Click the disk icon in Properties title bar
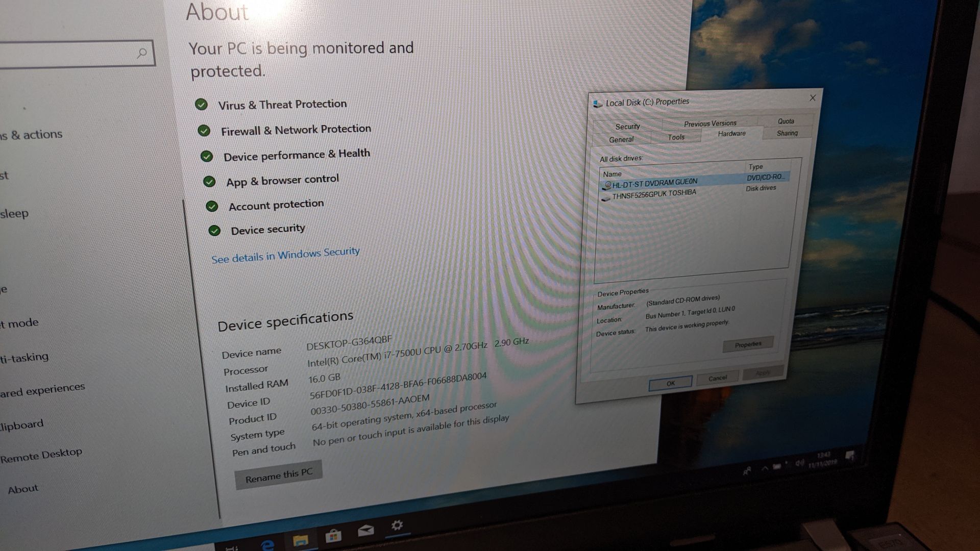The height and width of the screenshot is (551, 980). click(x=597, y=104)
